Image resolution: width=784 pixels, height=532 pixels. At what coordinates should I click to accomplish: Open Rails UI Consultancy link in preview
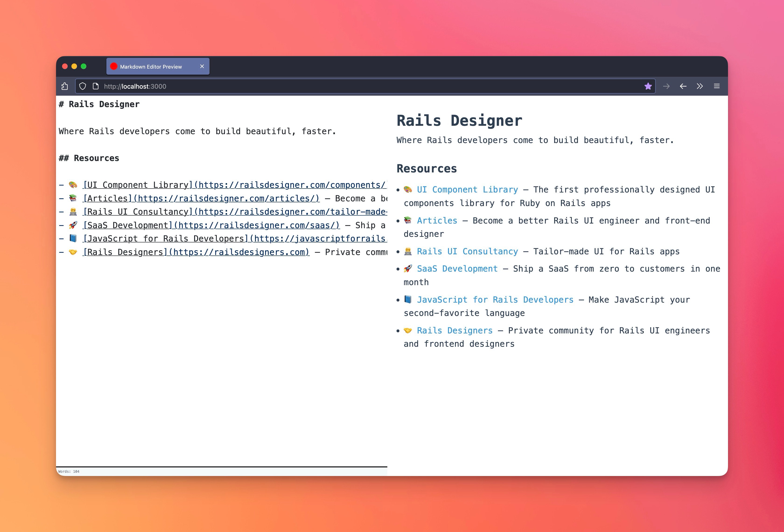(467, 251)
